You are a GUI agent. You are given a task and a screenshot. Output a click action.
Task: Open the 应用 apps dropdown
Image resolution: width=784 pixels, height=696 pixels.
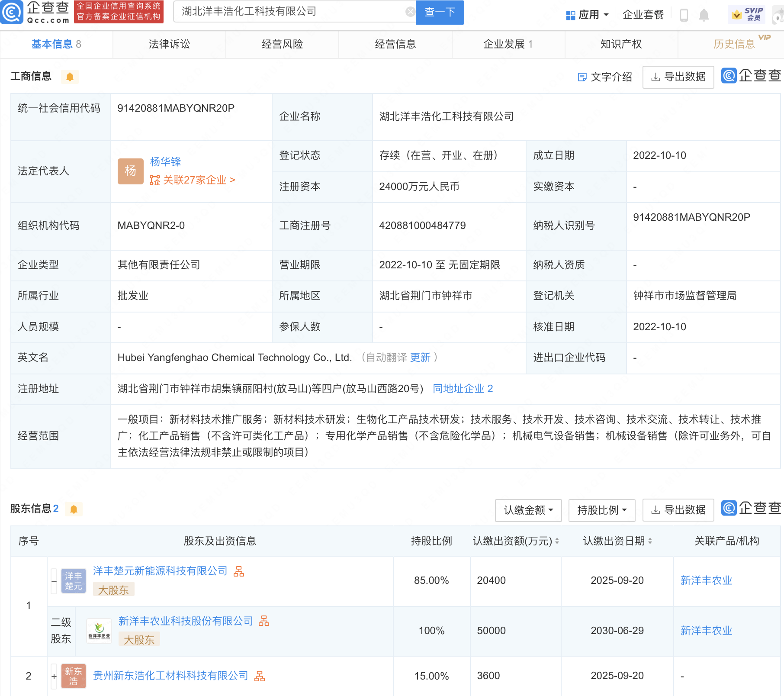click(x=588, y=15)
